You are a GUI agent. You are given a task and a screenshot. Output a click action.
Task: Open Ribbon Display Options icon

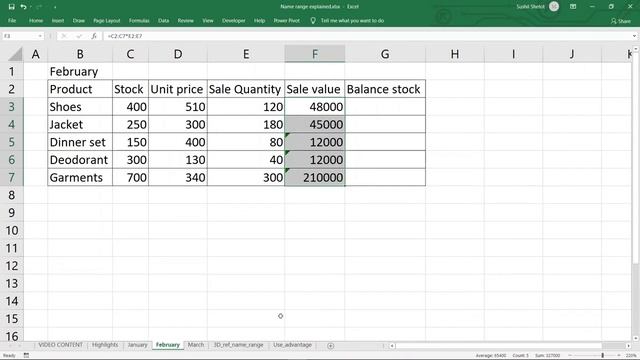(x=573, y=7)
